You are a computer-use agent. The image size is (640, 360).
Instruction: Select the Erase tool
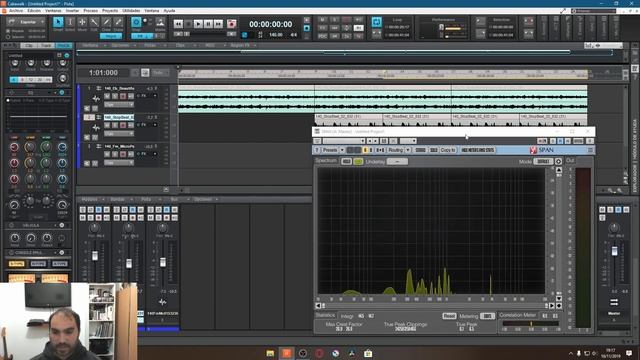click(118, 22)
